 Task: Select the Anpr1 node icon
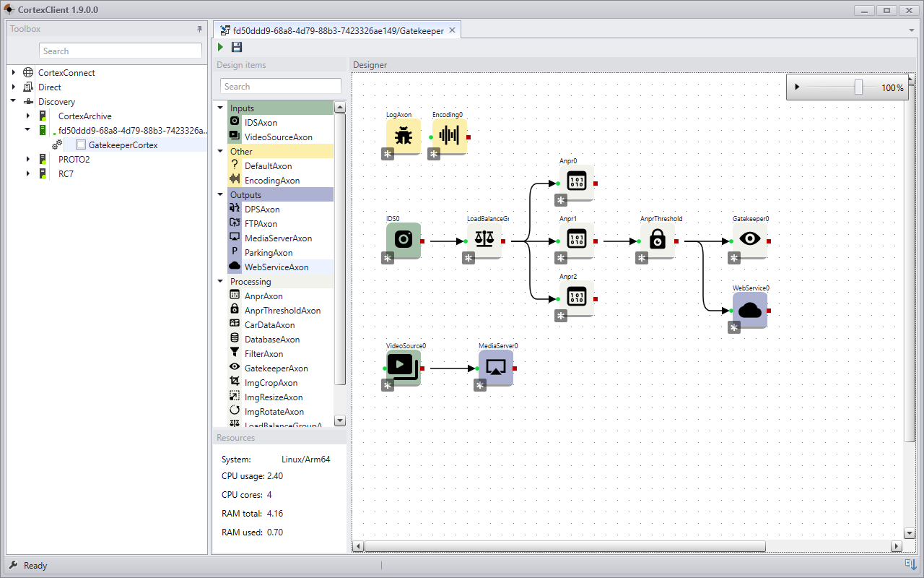tap(576, 240)
